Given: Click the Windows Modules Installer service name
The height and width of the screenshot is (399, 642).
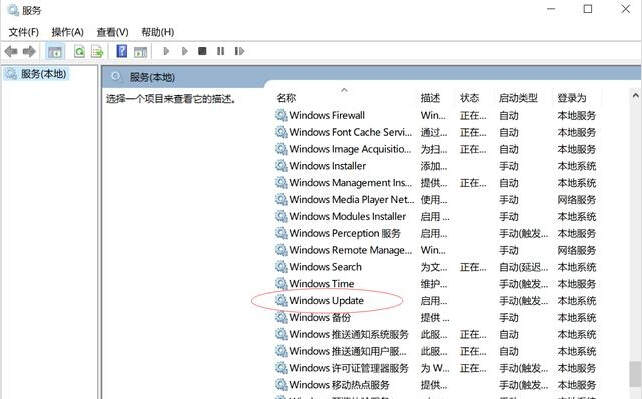Looking at the screenshot, I should click(348, 216).
